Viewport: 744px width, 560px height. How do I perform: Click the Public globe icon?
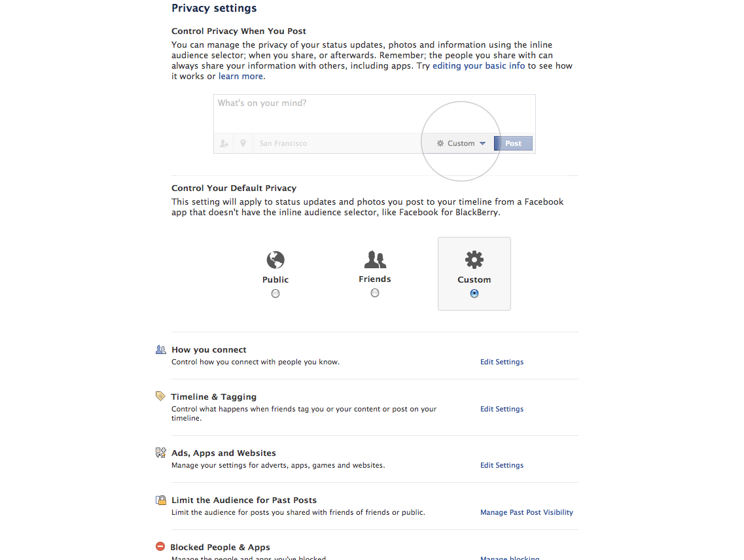click(275, 260)
